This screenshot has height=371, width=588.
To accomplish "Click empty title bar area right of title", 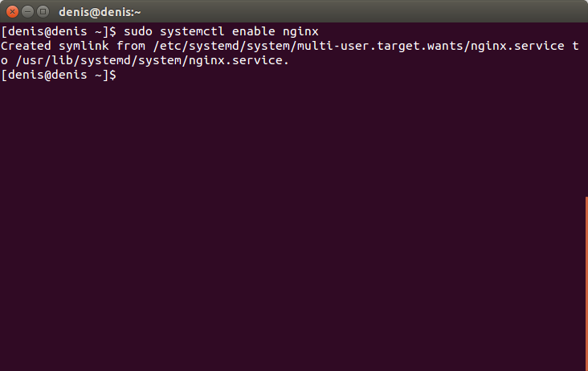I will [364, 12].
